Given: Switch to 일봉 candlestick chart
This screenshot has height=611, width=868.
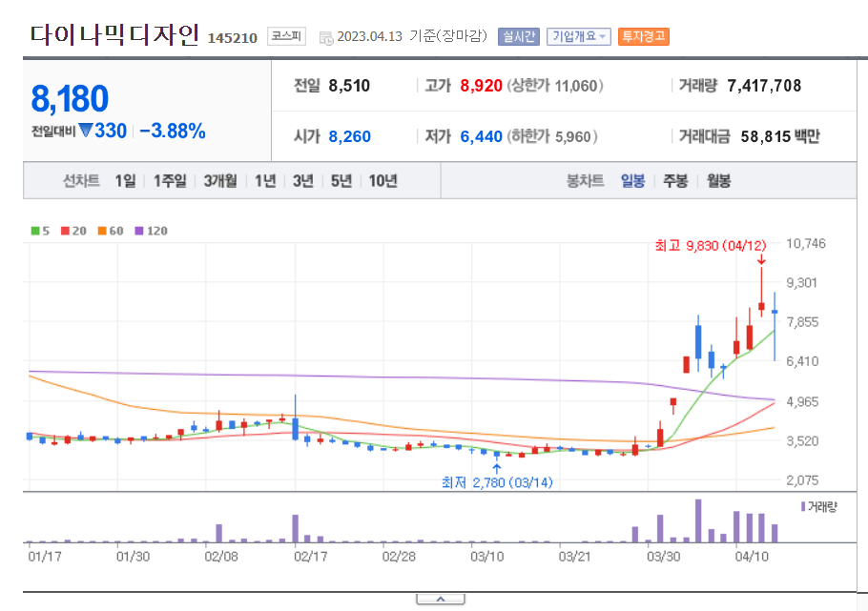Looking at the screenshot, I should click(632, 181).
